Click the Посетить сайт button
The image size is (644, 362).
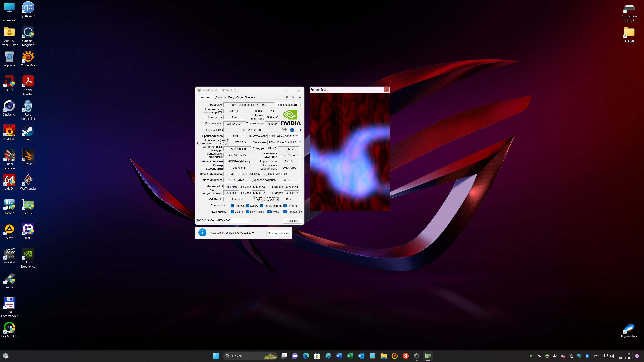(287, 105)
